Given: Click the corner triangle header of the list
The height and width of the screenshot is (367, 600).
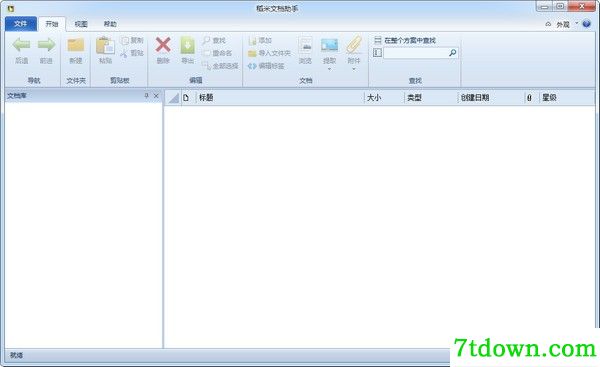Looking at the screenshot, I should [x=173, y=98].
